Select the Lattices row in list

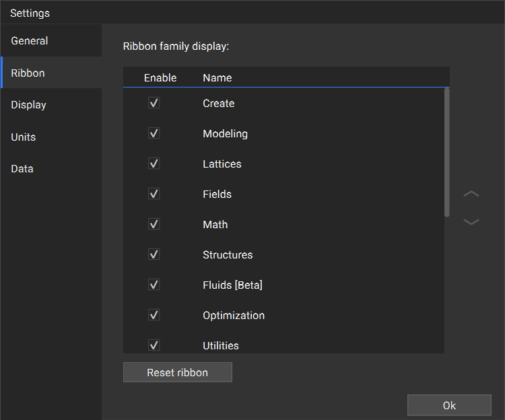point(222,164)
